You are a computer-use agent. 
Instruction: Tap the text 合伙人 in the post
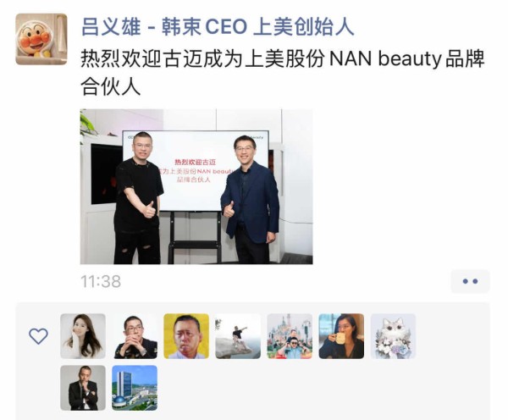111,87
